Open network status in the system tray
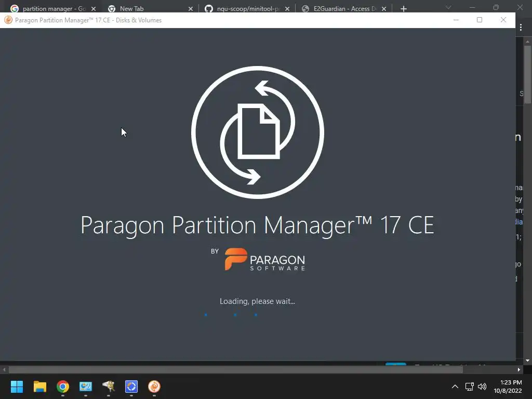 (x=469, y=387)
